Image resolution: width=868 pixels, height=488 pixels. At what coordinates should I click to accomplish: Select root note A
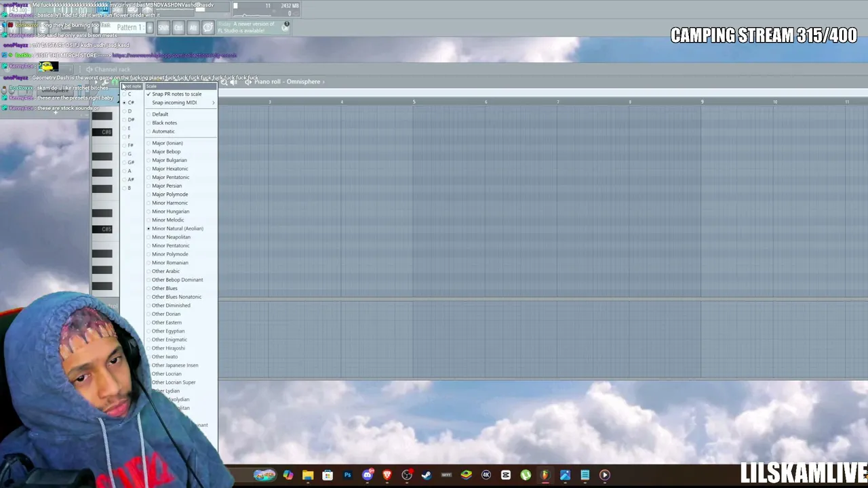tap(132, 171)
